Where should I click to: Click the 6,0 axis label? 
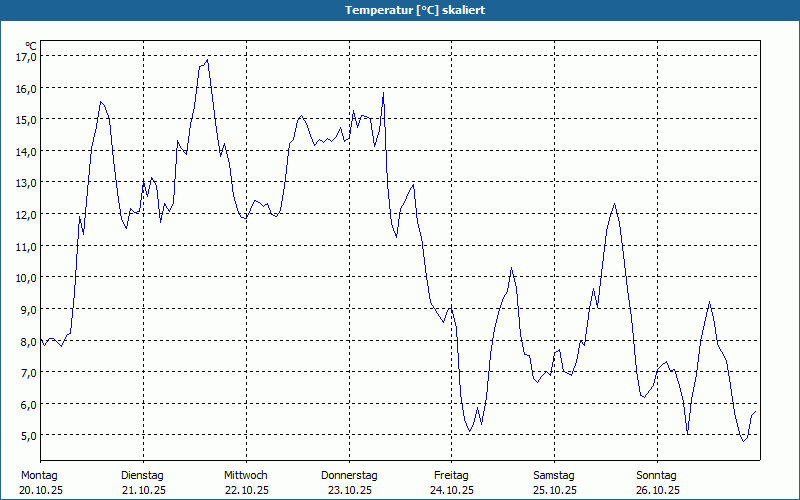click(29, 404)
